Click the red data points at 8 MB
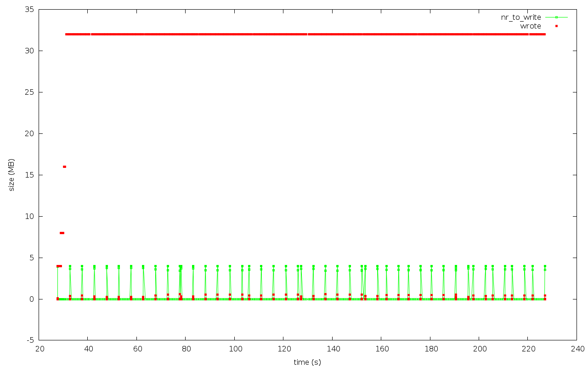This screenshot has height=368, width=588. pyautogui.click(x=62, y=233)
